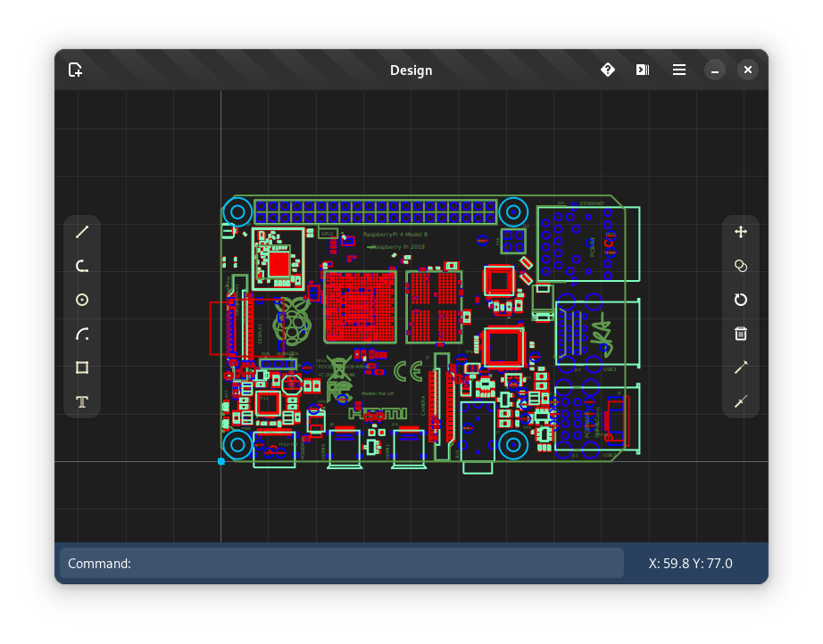Click the cyan origin marker
823x644 pixels.
(x=221, y=461)
